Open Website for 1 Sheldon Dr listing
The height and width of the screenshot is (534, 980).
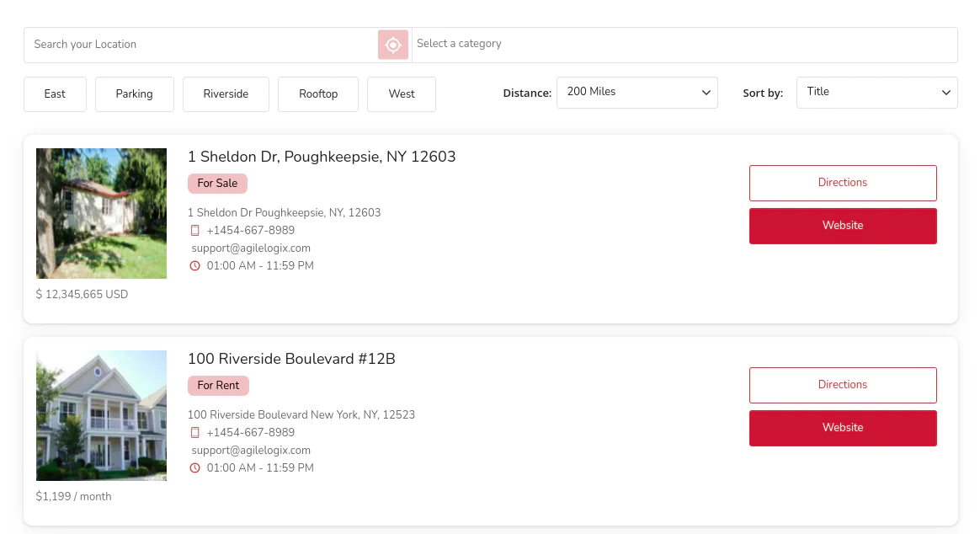843,226
